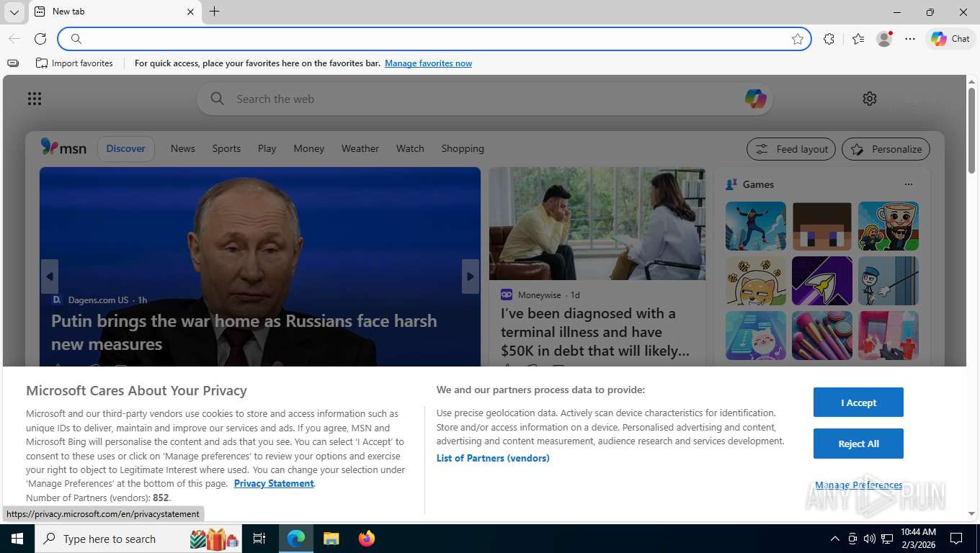Open Manage Preferences link
This screenshot has width=980, height=553.
point(859,485)
